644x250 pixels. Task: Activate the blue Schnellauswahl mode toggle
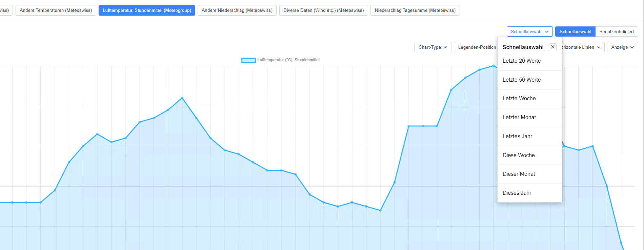575,32
